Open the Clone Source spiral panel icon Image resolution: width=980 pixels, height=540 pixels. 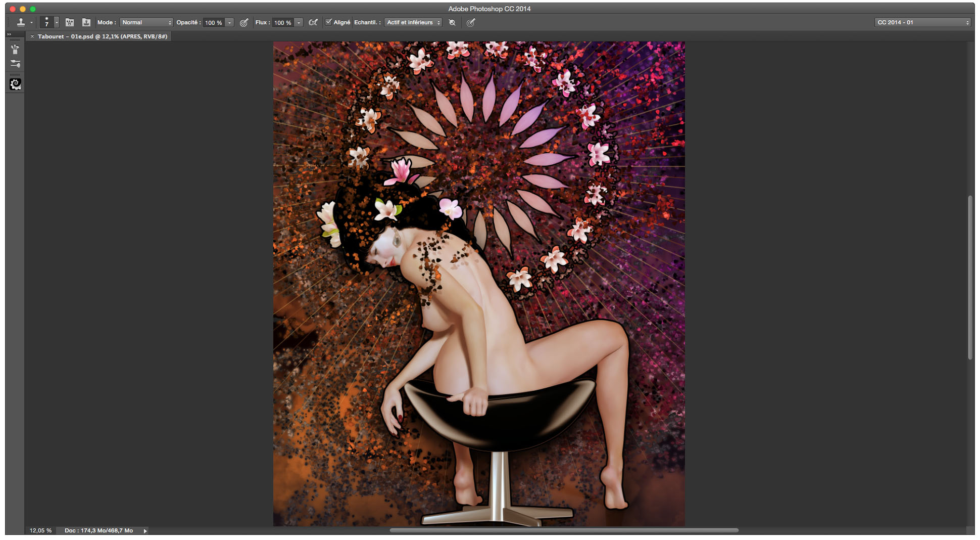point(15,84)
